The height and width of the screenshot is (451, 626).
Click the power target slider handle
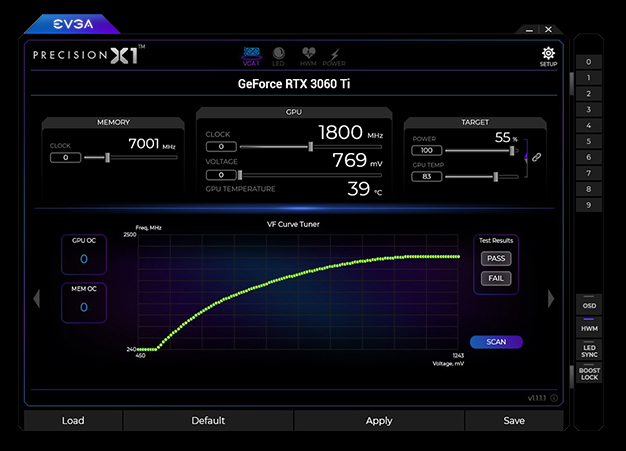[x=512, y=150]
